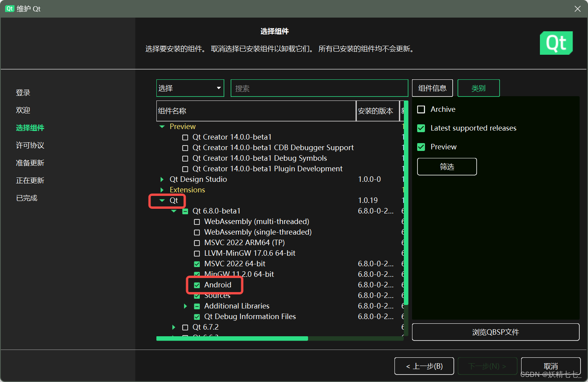Viewport: 588px width, 382px height.
Task: Expand the Extensions node
Action: coord(162,190)
